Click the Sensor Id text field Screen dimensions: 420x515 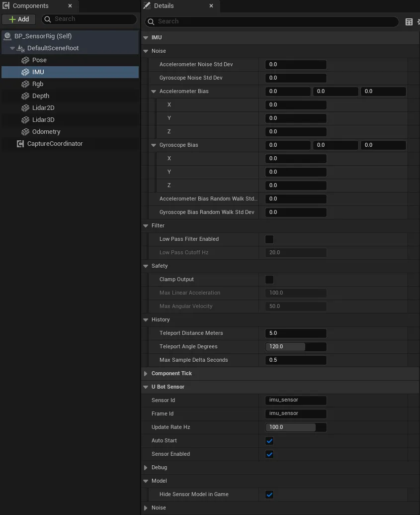[x=296, y=401]
